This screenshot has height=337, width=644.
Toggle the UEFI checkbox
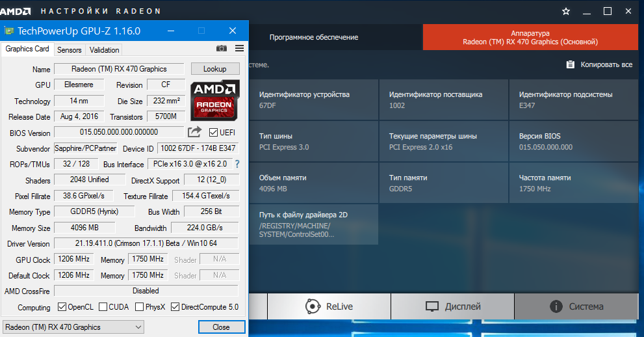pos(213,132)
